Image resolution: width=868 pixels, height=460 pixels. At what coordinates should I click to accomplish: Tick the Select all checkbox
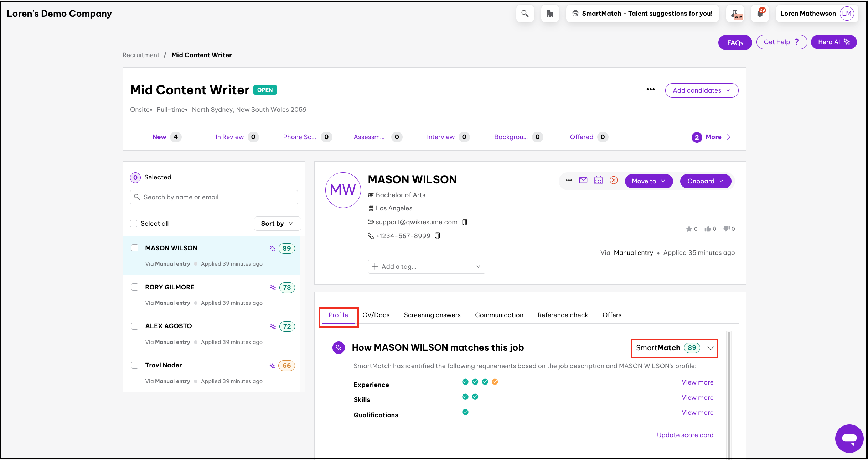coord(134,224)
